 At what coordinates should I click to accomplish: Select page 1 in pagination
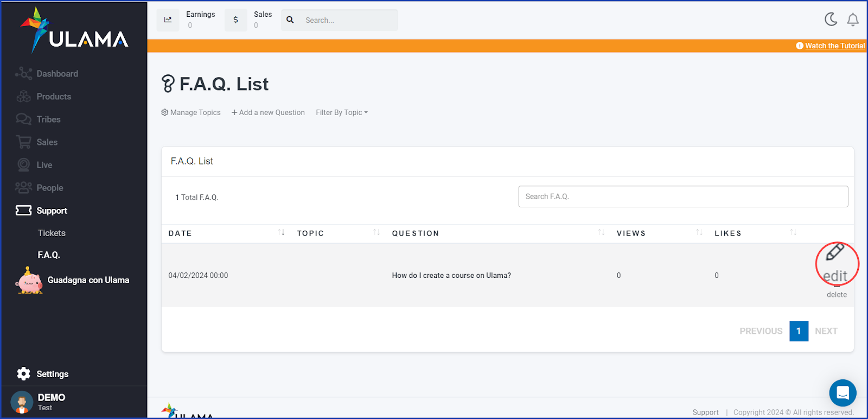(x=799, y=331)
